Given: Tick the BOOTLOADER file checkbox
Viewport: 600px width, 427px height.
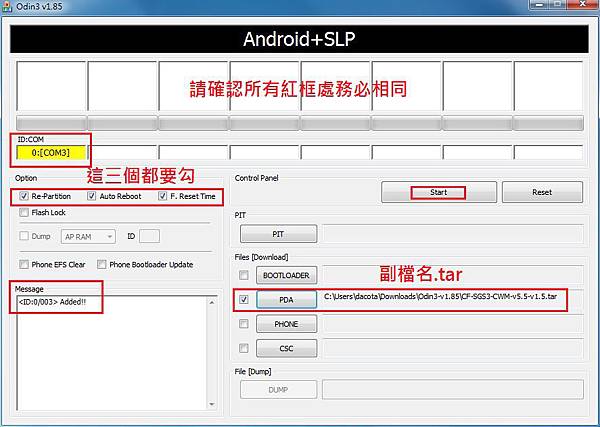Looking at the screenshot, I should tap(243, 275).
